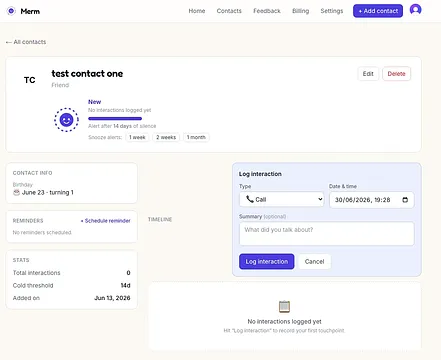Click Schedule reminder link

click(105, 221)
